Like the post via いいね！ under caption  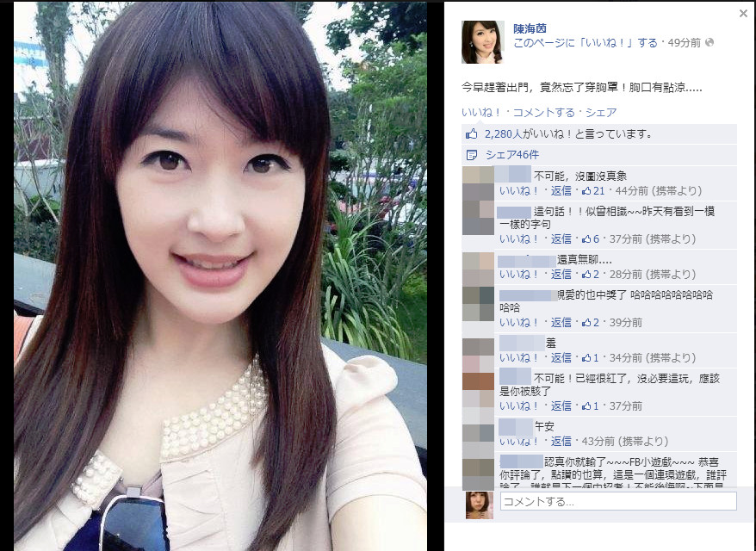tap(481, 113)
